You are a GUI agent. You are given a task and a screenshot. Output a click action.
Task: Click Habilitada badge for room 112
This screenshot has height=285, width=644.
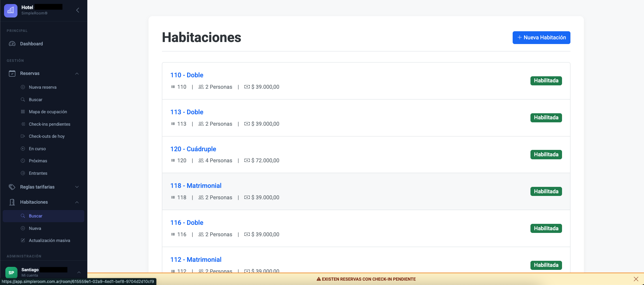point(546,265)
